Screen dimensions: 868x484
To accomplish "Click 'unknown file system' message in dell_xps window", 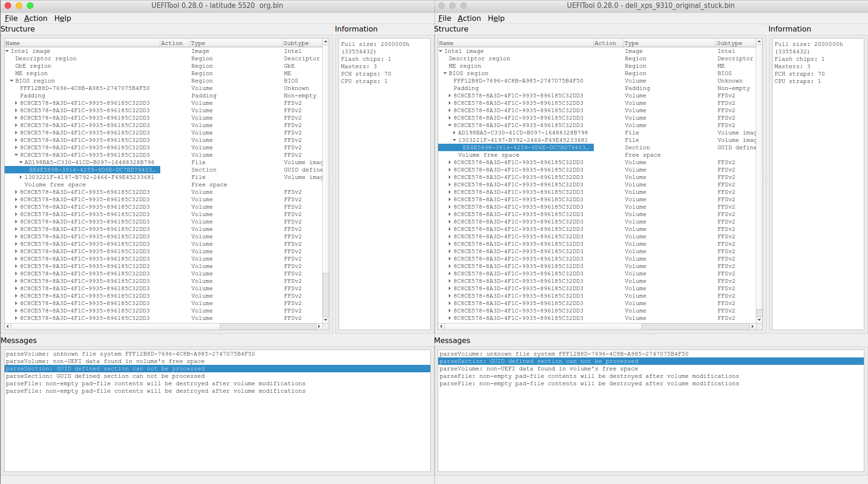I will 651,354.
